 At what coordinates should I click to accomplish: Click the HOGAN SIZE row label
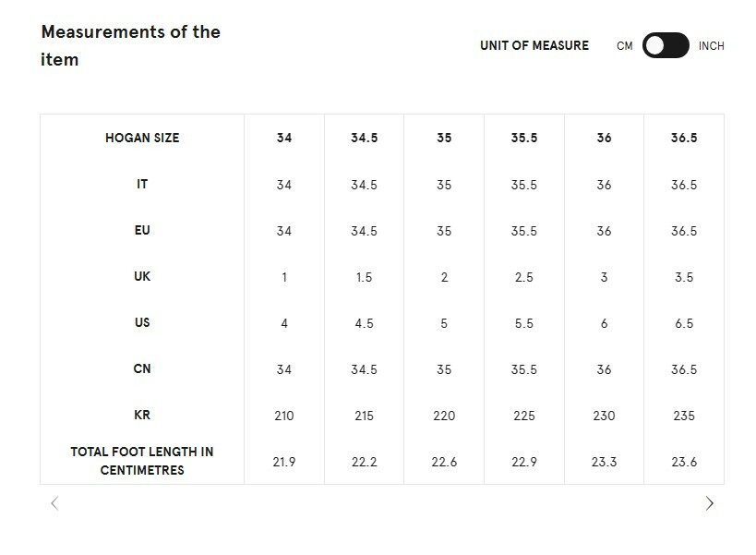point(142,138)
